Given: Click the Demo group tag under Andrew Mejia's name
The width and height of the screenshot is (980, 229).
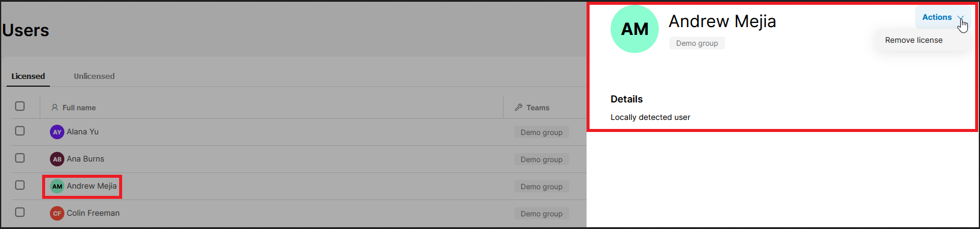Looking at the screenshot, I should click(697, 43).
